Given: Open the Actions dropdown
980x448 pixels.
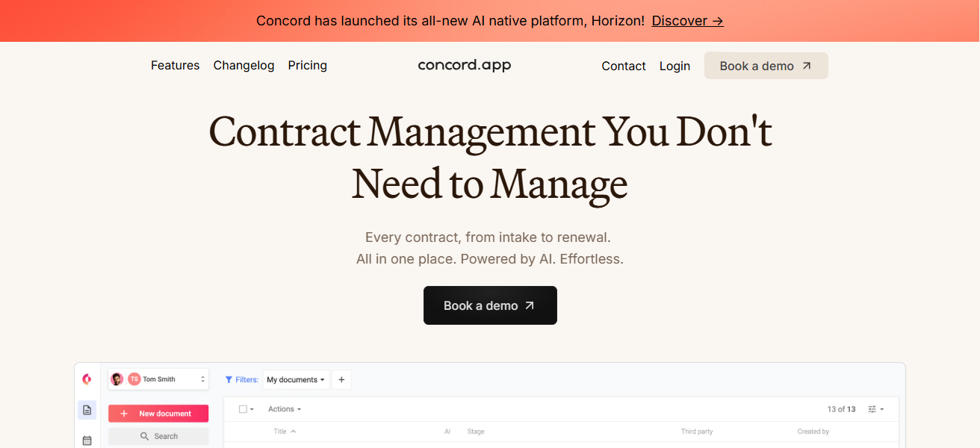Looking at the screenshot, I should point(285,409).
